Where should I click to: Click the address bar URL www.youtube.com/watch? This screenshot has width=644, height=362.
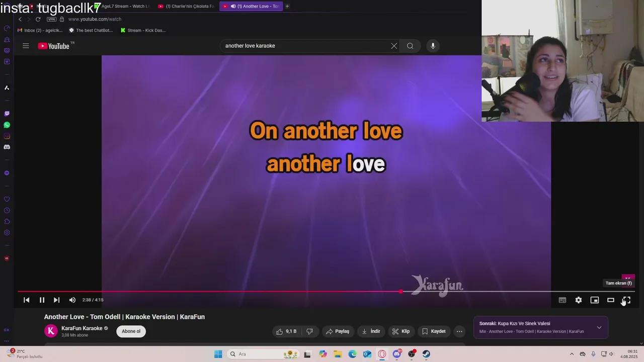point(95,19)
